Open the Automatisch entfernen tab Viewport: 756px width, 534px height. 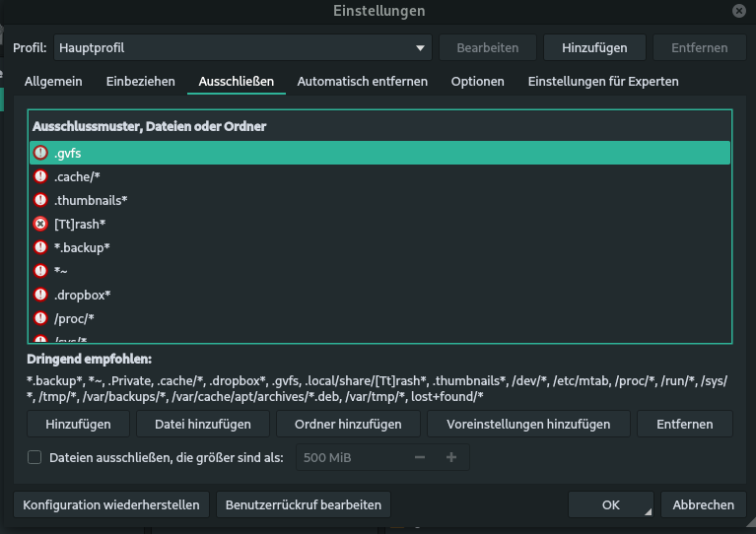point(362,82)
